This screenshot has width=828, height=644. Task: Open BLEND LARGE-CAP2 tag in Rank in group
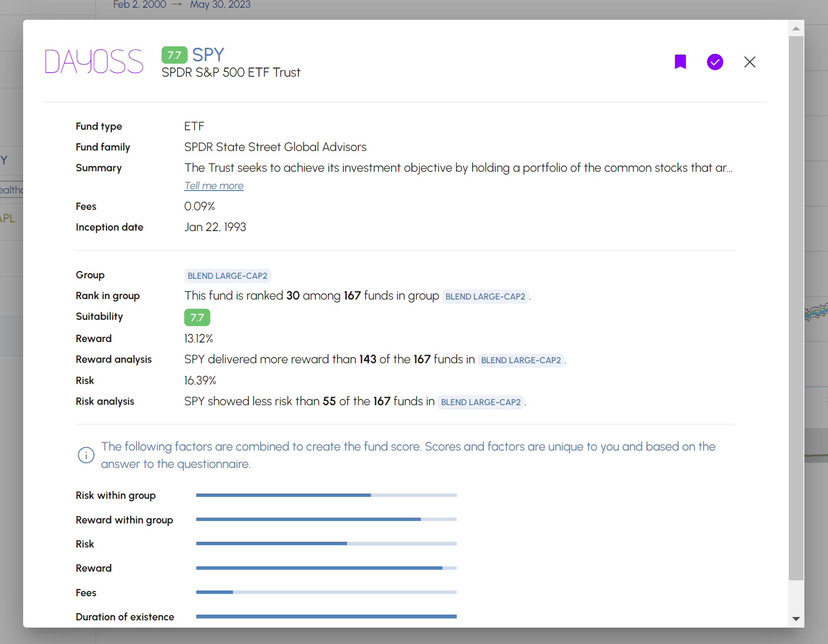click(485, 297)
